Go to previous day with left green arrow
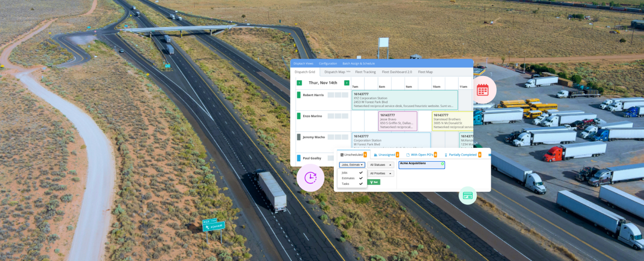 point(299,83)
